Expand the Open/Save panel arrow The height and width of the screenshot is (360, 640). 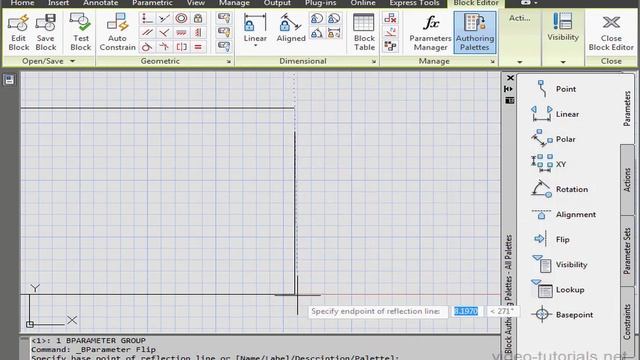(x=73, y=61)
